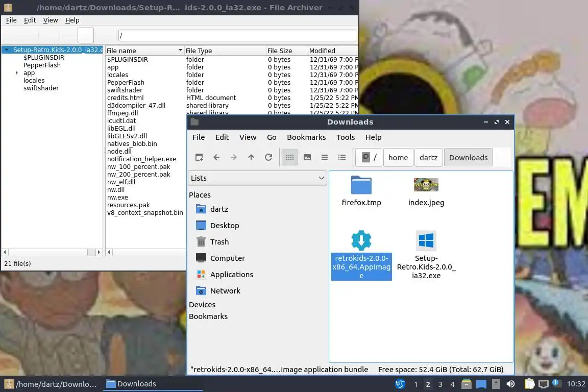
Task: Select credits.html in the archive list
Action: point(125,97)
